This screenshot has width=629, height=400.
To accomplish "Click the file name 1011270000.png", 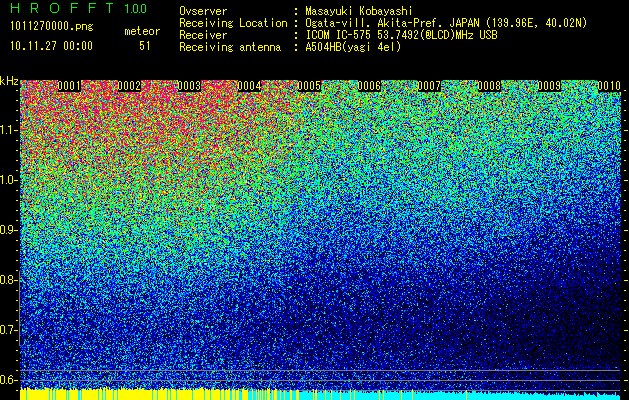I will pyautogui.click(x=52, y=27).
